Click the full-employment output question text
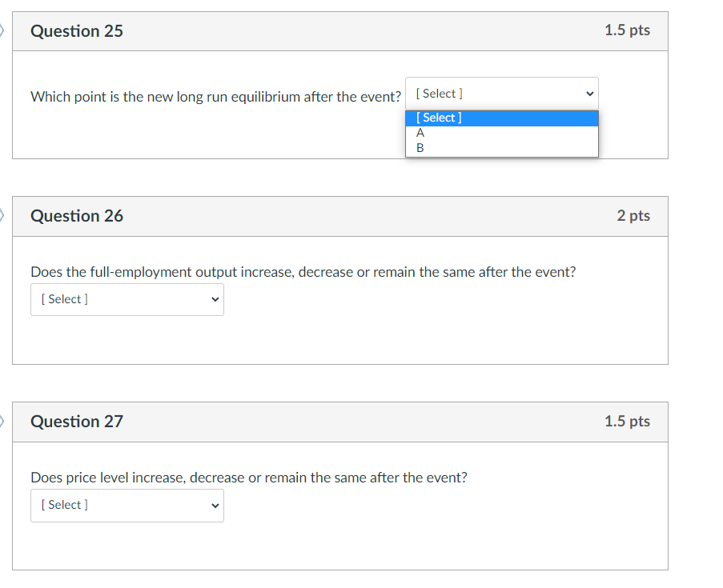The height and width of the screenshot is (588, 723). [303, 271]
